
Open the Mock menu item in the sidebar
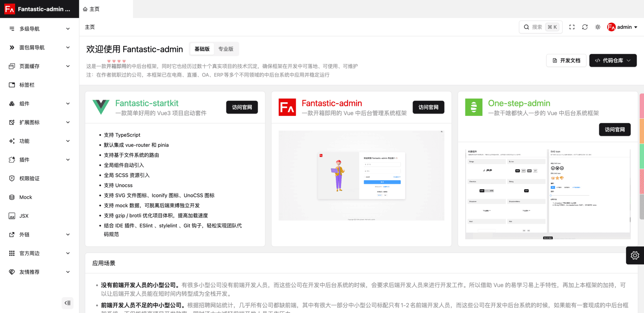26,197
